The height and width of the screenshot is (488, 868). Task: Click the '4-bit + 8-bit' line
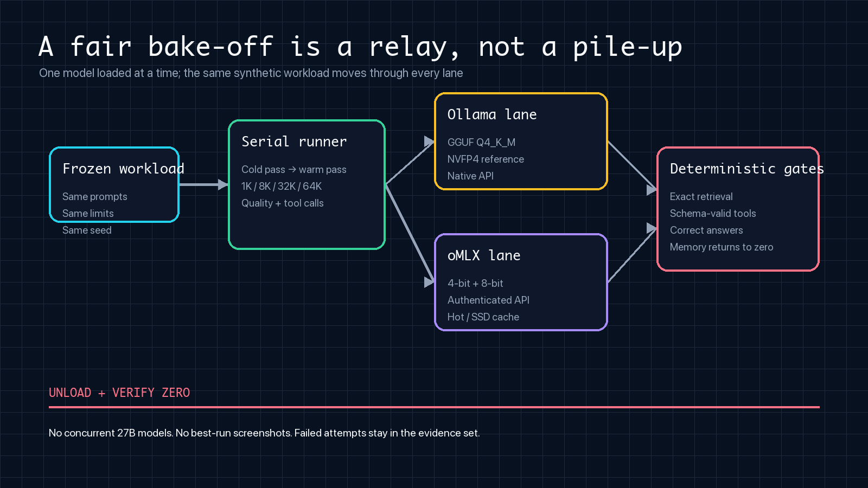(475, 284)
